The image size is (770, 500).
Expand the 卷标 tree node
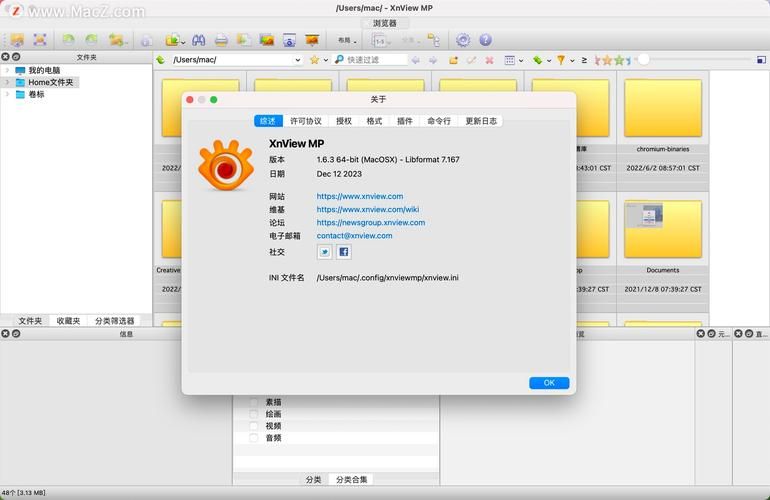pos(7,94)
